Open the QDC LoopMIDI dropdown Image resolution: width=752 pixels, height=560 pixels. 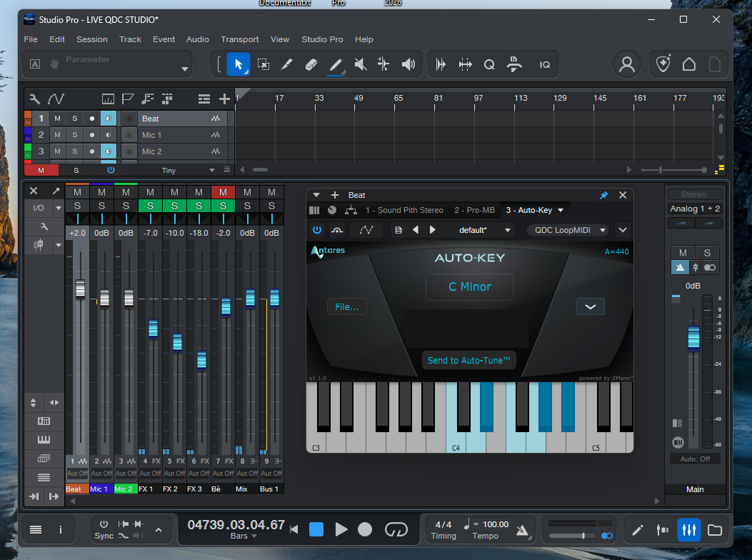(567, 230)
